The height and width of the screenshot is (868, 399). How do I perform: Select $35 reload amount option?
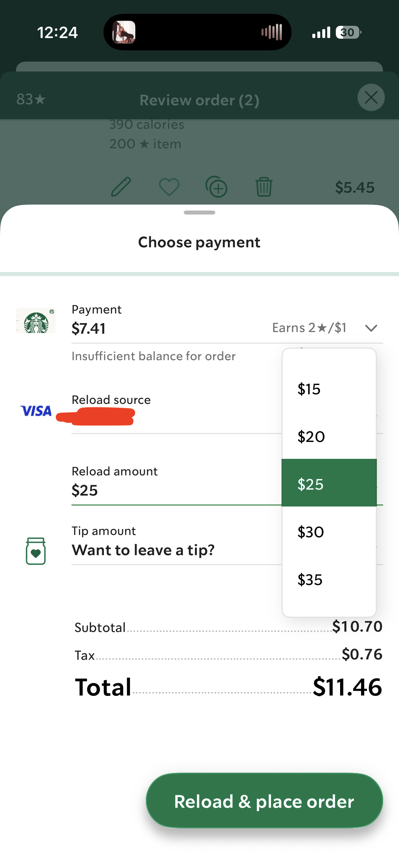(329, 580)
